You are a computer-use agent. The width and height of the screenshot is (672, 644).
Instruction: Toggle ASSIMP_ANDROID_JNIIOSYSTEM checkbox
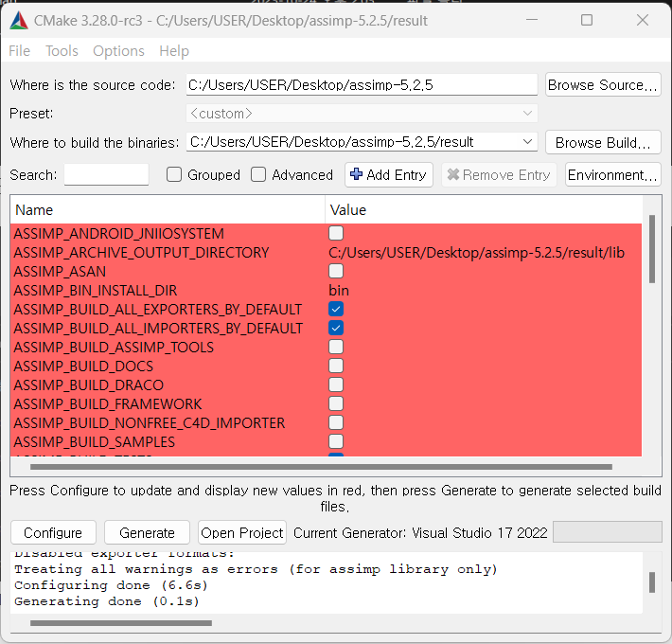[336, 233]
